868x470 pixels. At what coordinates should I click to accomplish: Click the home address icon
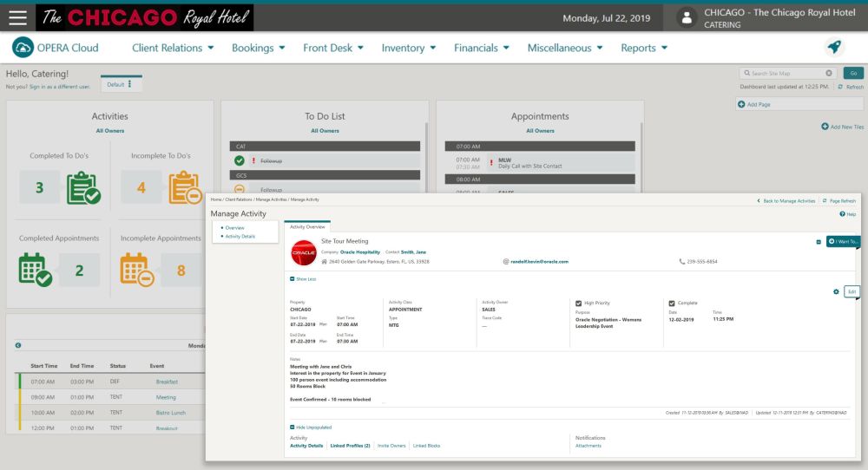pyautogui.click(x=325, y=262)
